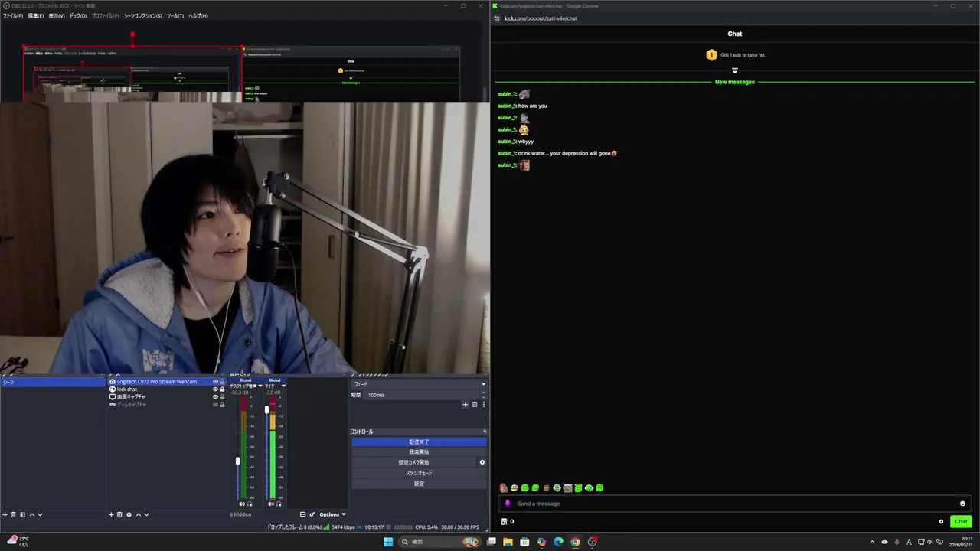Viewport: 980px width, 551px height.
Task: Open the フェード transition dropdown
Action: tap(418, 384)
